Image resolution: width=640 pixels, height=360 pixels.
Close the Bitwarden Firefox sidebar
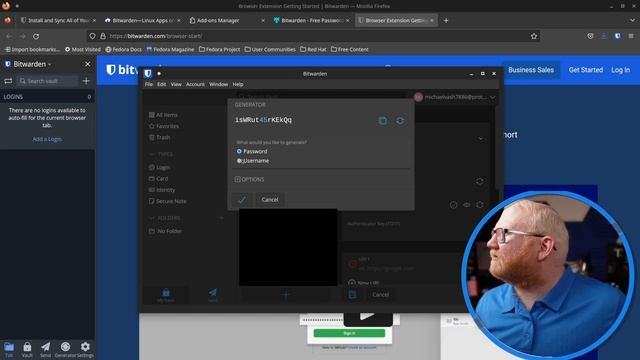tap(87, 64)
